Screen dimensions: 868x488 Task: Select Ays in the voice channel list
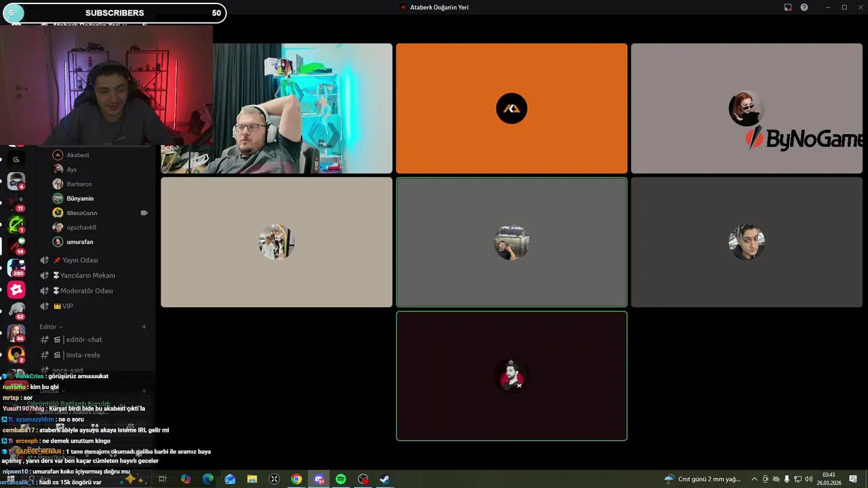coord(71,169)
